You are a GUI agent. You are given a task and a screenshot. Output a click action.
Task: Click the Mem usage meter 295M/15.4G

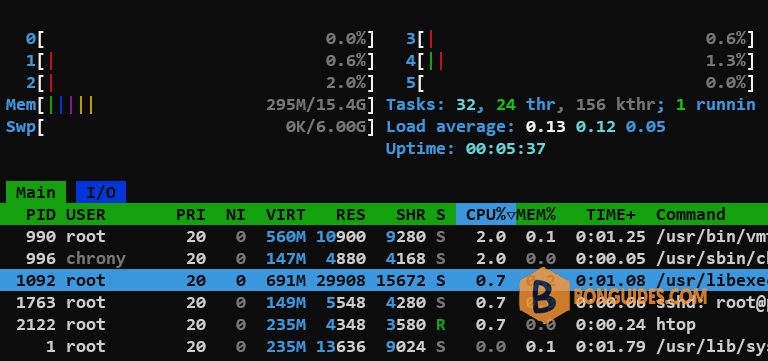(191, 105)
